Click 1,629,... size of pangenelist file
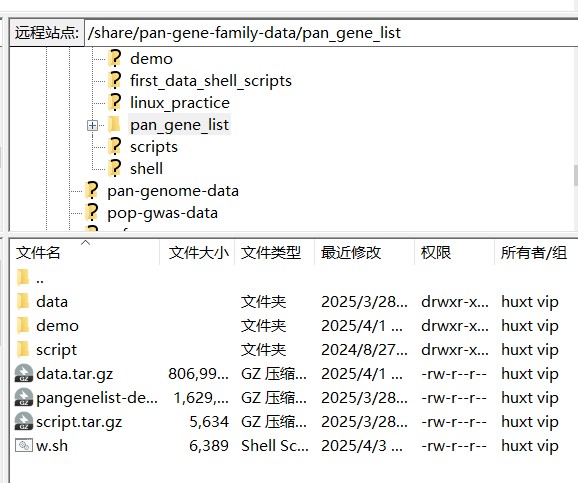578x483 pixels. pyautogui.click(x=201, y=398)
